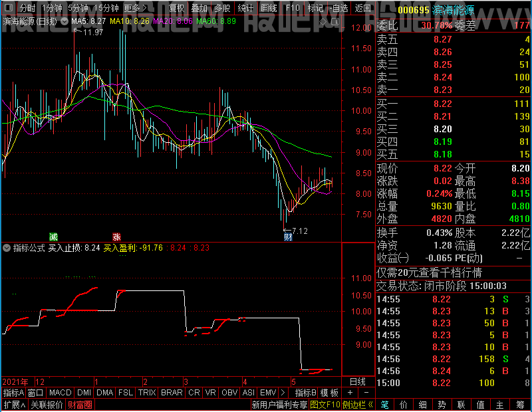Click the red 涨 marker on chart
This screenshot has height=412, width=532.
pyautogui.click(x=116, y=237)
